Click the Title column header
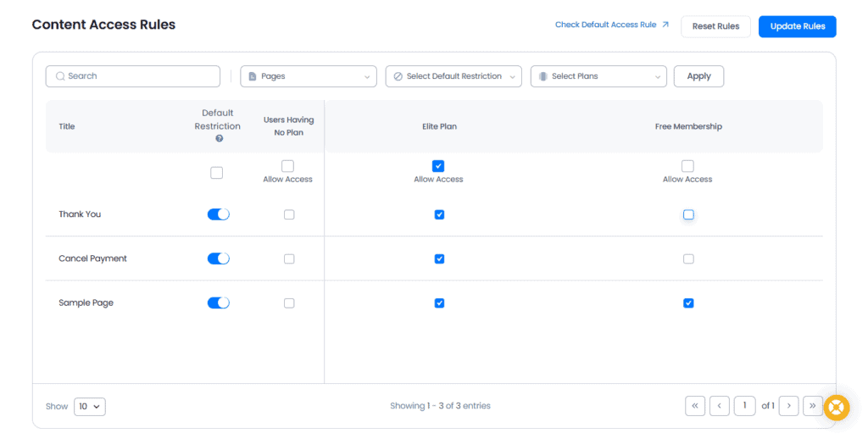 66,126
